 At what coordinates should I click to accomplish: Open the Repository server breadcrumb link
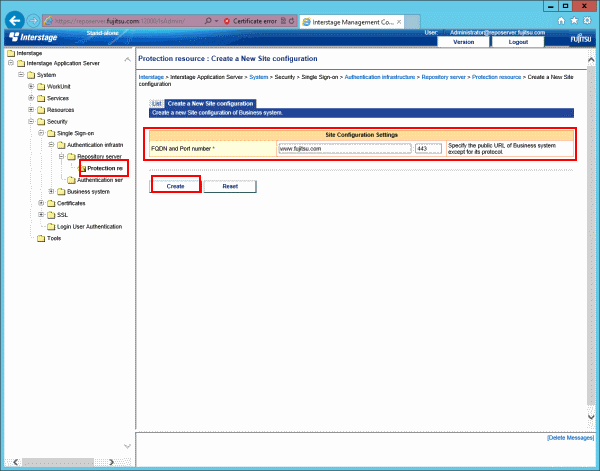pyautogui.click(x=443, y=77)
